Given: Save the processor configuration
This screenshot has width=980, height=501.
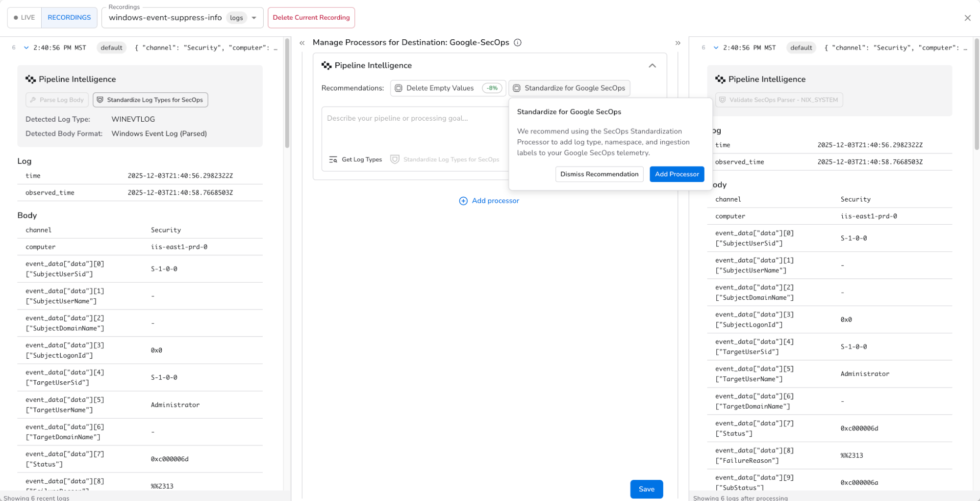Looking at the screenshot, I should tap(646, 489).
